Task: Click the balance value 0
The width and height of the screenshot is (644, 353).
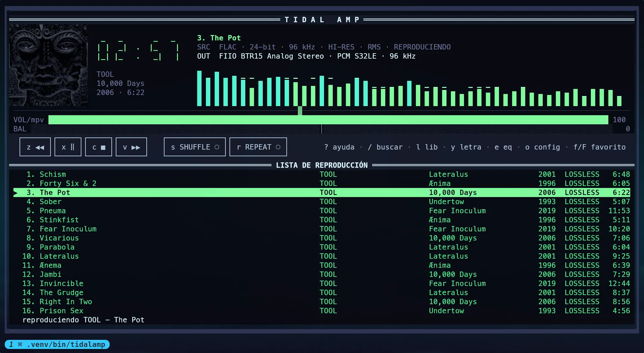Action: (628, 129)
